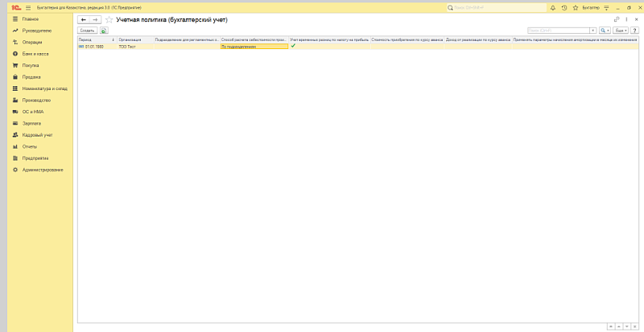The width and height of the screenshot is (644, 332).
Task: Click the Бухгалтер user name
Action: (x=590, y=6)
